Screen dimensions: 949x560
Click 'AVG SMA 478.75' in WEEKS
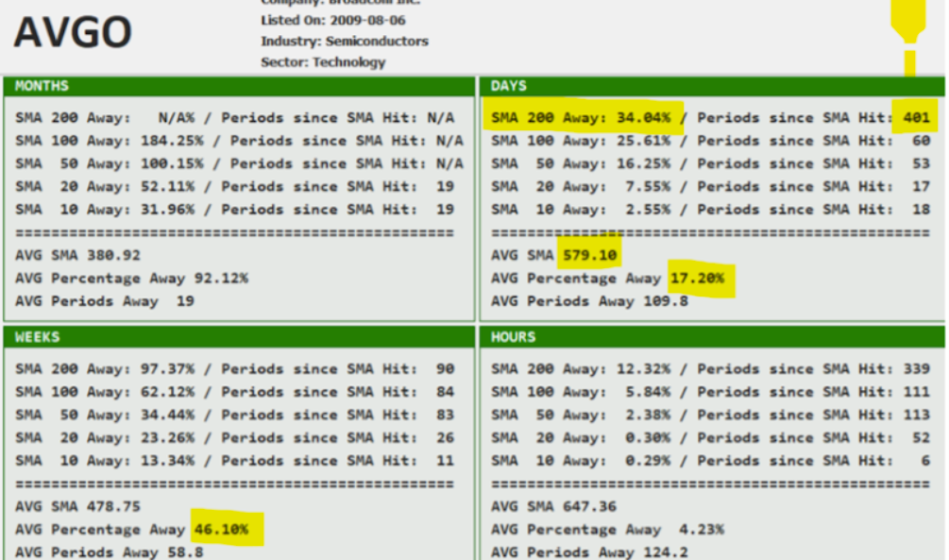[x=77, y=507]
